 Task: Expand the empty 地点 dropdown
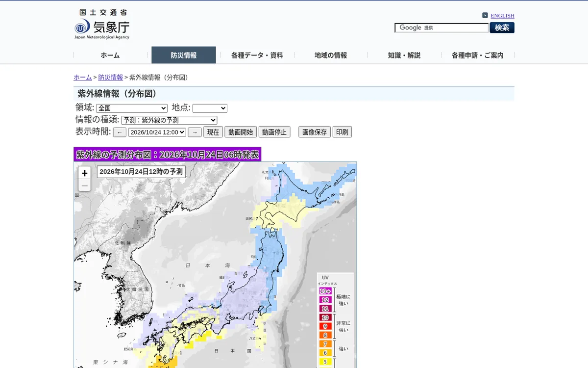click(x=210, y=108)
